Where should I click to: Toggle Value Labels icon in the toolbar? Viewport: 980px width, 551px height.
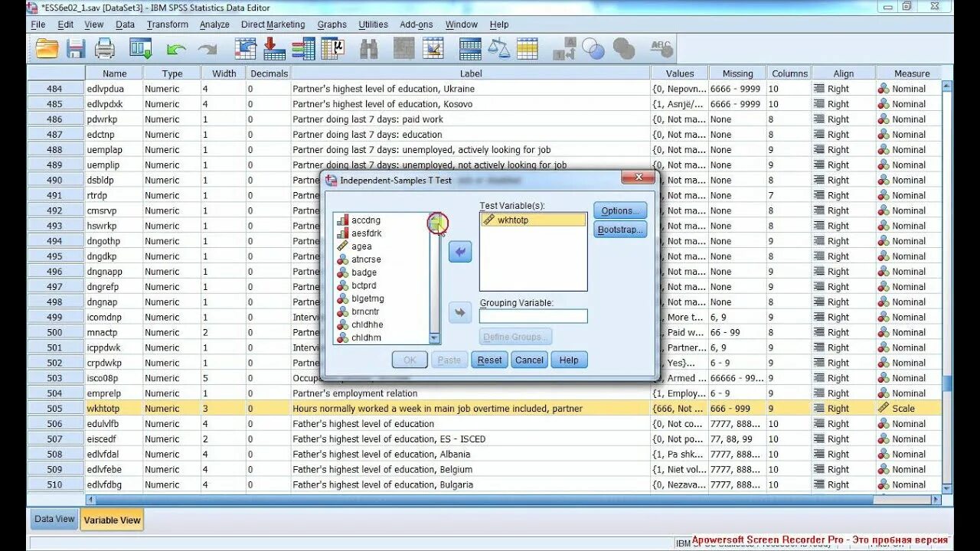pyautogui.click(x=564, y=49)
